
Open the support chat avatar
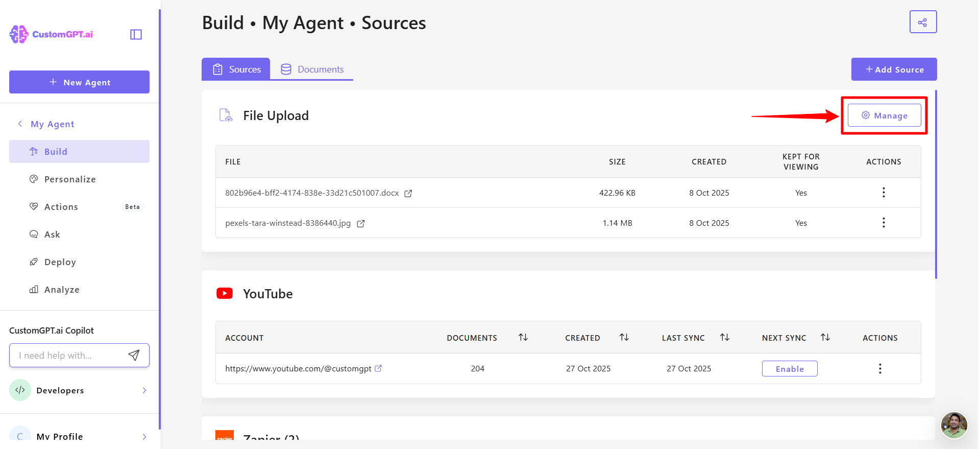[x=953, y=424]
